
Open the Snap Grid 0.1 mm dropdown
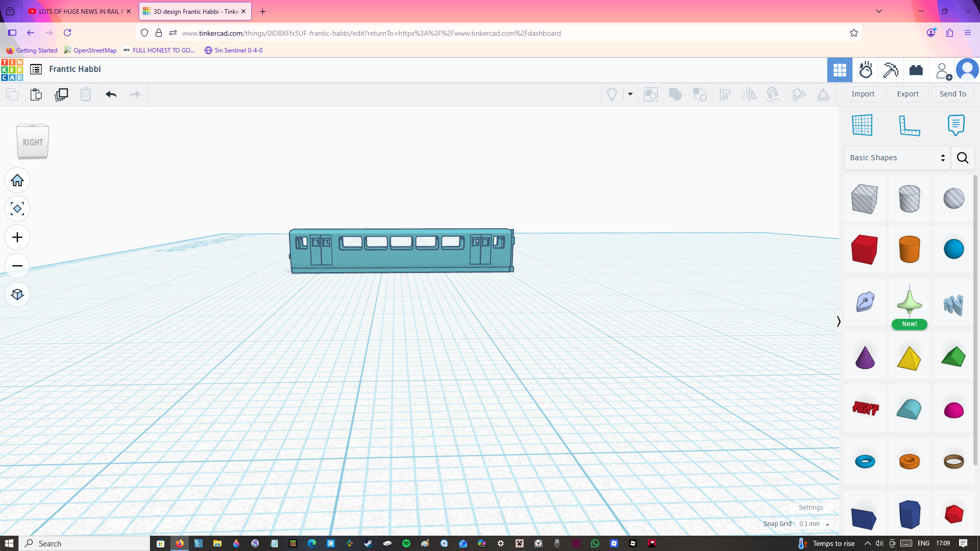[x=814, y=524]
